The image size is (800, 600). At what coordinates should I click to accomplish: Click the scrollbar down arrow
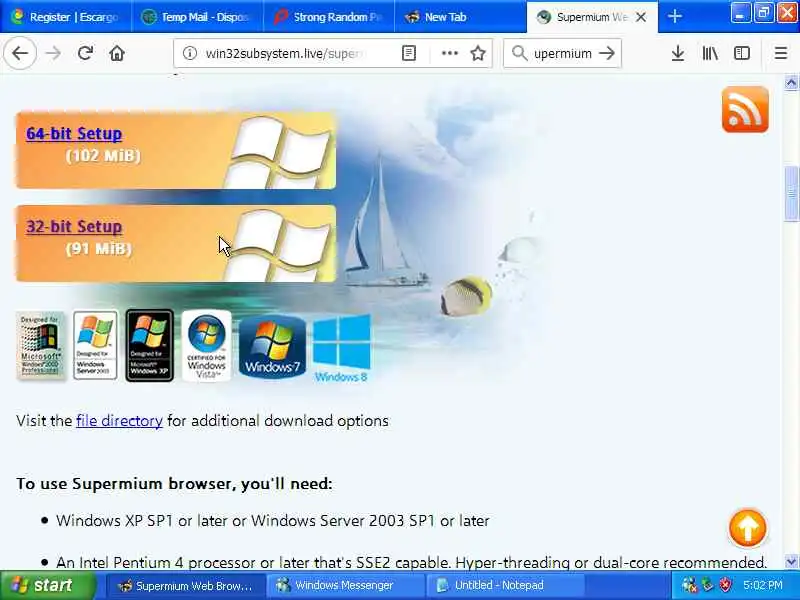pos(791,562)
